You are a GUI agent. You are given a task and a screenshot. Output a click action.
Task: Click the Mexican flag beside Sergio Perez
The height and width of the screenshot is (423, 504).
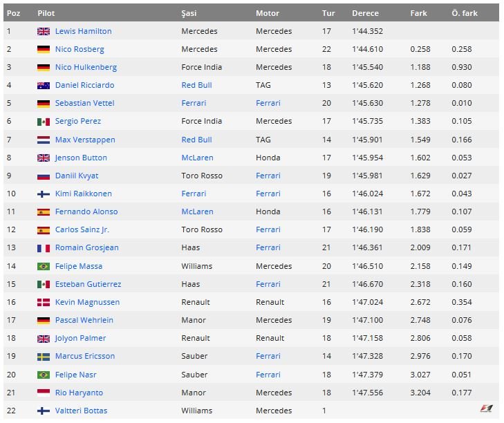click(44, 122)
